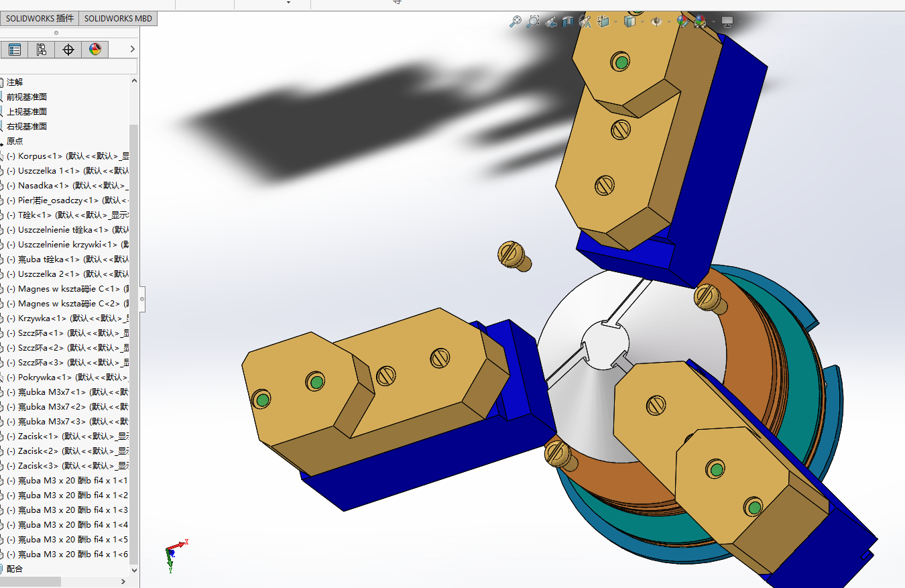Select the M3 x 20 screw instance <6
The height and width of the screenshot is (588, 905).
click(67, 554)
